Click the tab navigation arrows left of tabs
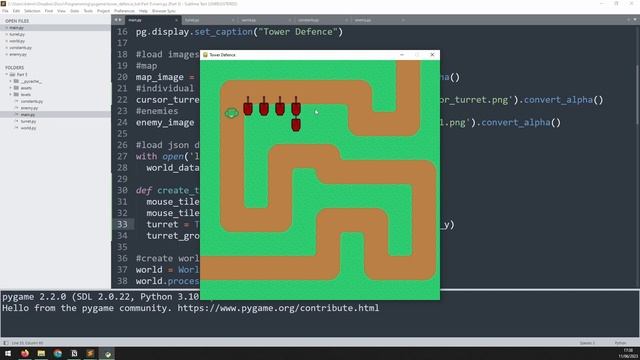The image size is (640, 360). [118, 20]
